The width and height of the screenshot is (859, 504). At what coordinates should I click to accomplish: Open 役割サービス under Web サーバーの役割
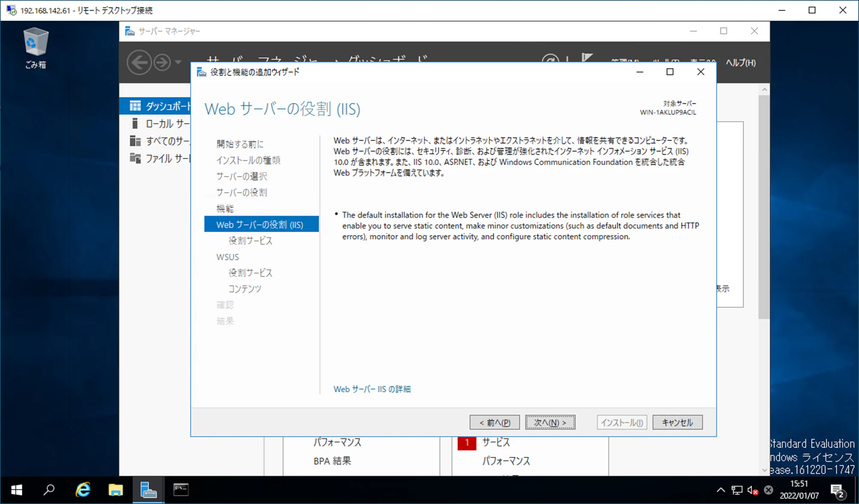click(250, 241)
